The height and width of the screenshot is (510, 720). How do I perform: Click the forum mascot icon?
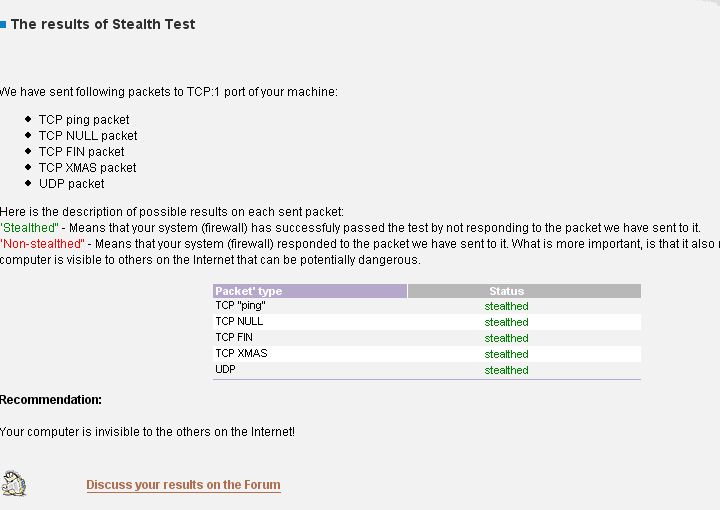14,483
